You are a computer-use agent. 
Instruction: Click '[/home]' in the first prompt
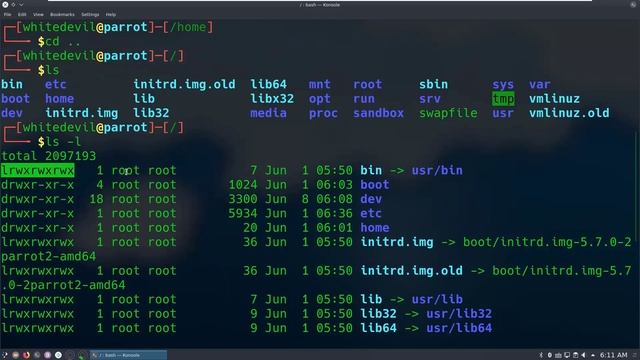point(188,27)
